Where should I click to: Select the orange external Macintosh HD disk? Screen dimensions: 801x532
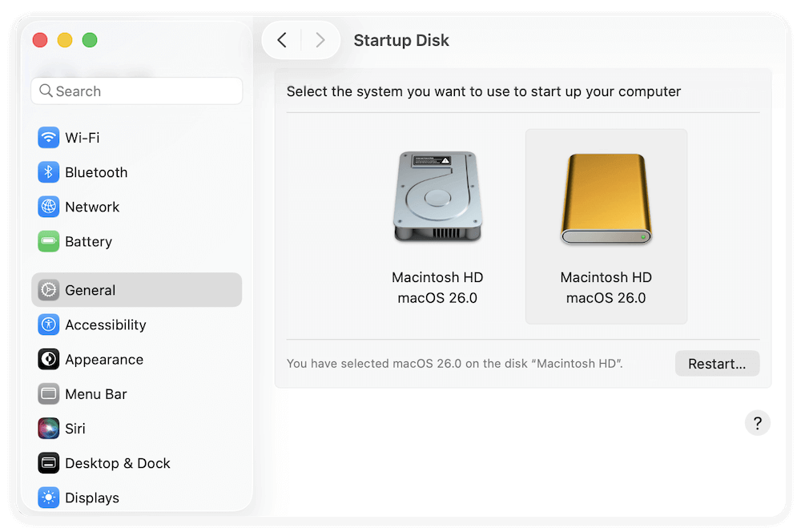(x=606, y=226)
